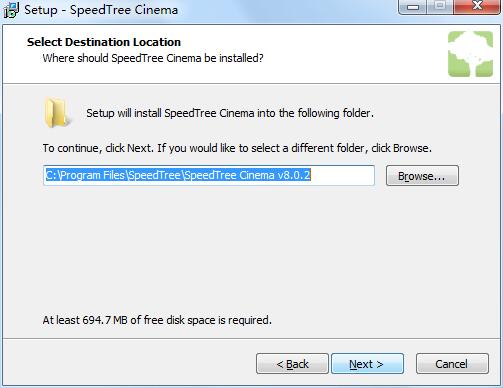The image size is (503, 388).
Task: Click the SpeedTree green tree logo
Action: point(470,54)
